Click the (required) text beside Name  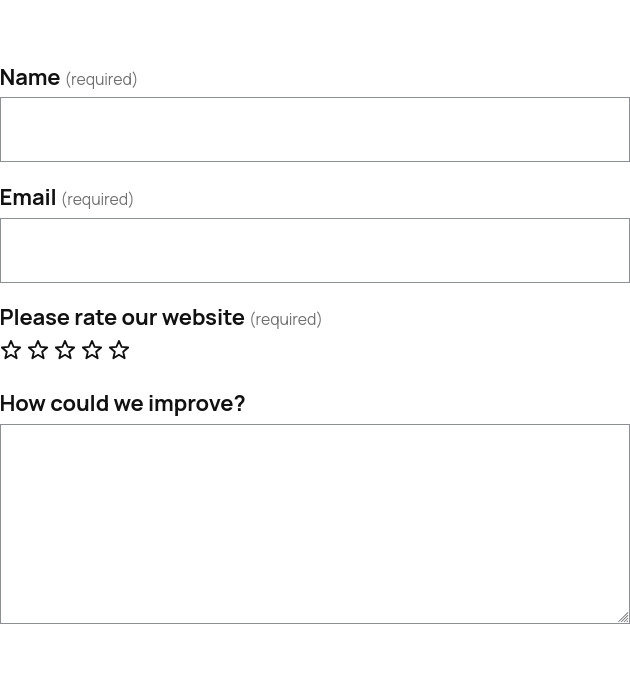point(101,79)
